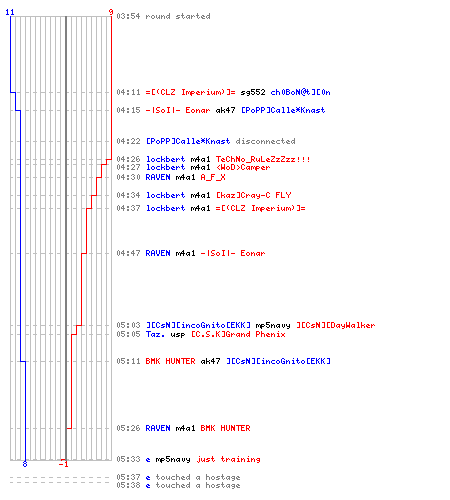Click the blue team score 11
The image size is (450, 500).
tap(10, 12)
